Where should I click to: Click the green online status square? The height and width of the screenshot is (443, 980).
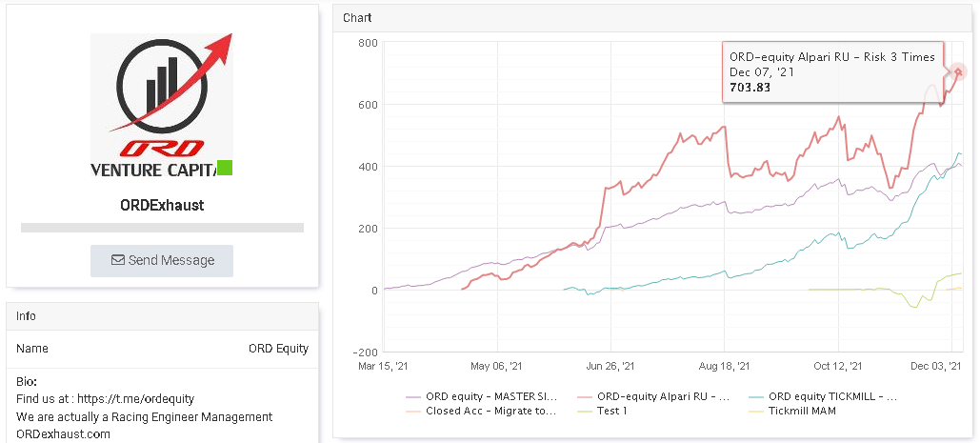coord(225,168)
